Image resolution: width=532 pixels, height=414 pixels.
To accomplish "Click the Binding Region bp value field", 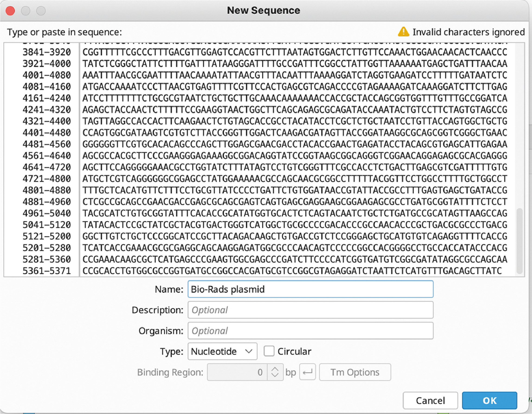I will tap(237, 372).
